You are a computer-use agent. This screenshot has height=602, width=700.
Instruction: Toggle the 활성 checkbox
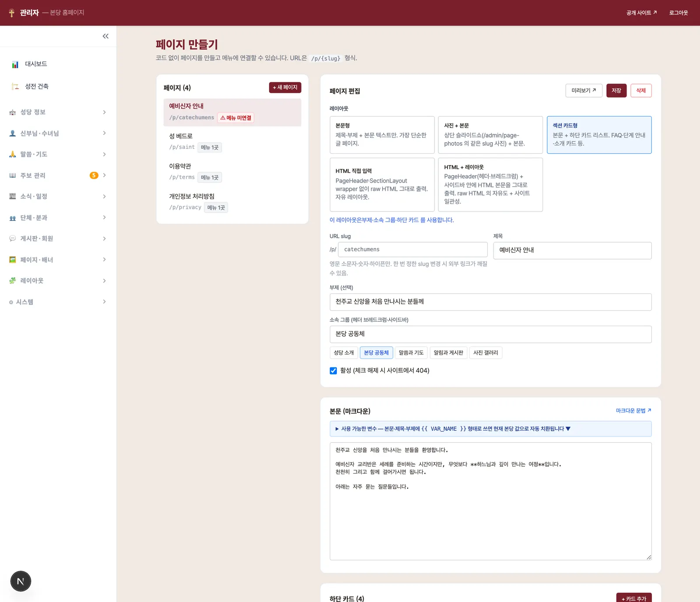tap(333, 371)
